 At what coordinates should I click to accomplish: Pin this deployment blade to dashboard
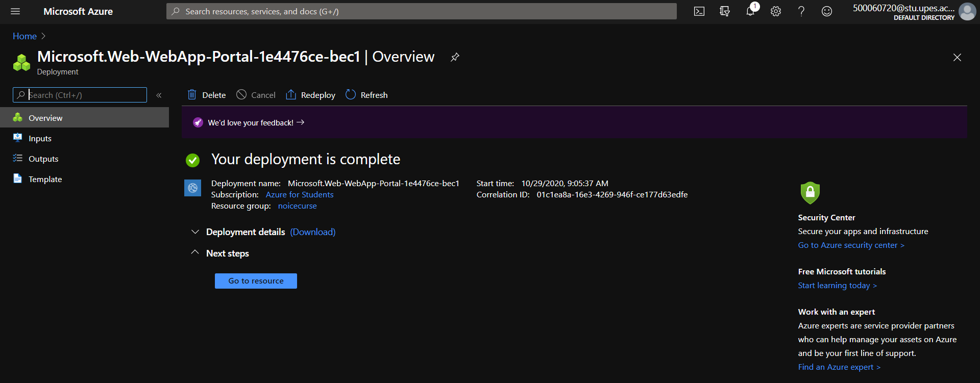pos(455,57)
